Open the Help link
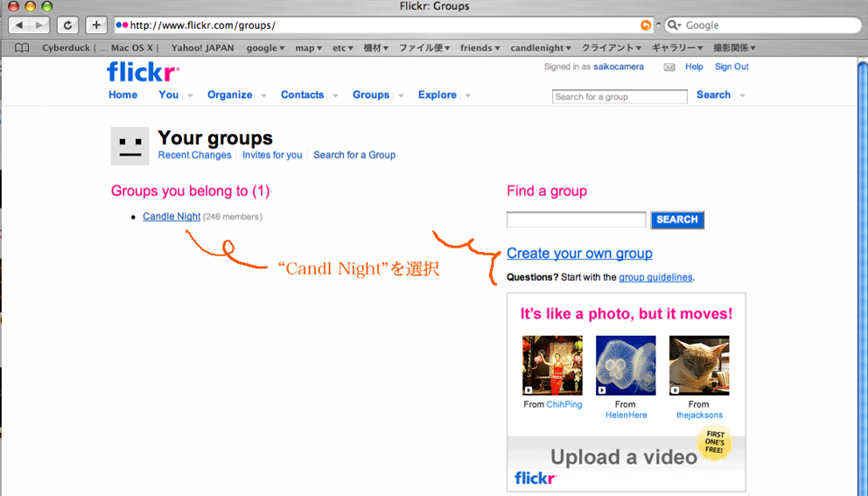Image resolution: width=868 pixels, height=496 pixels. (x=694, y=66)
